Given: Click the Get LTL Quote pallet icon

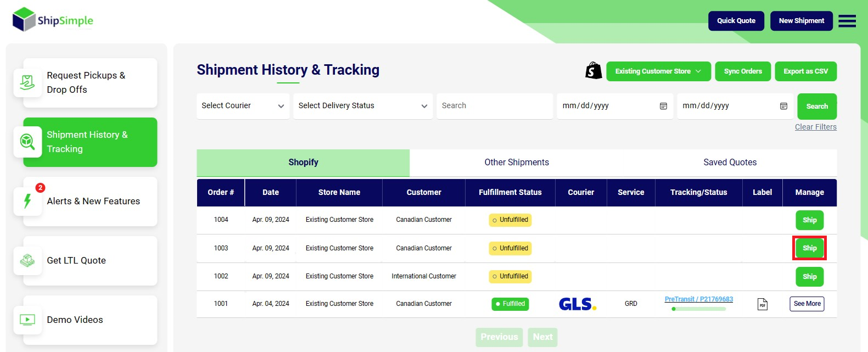Looking at the screenshot, I should [27, 260].
